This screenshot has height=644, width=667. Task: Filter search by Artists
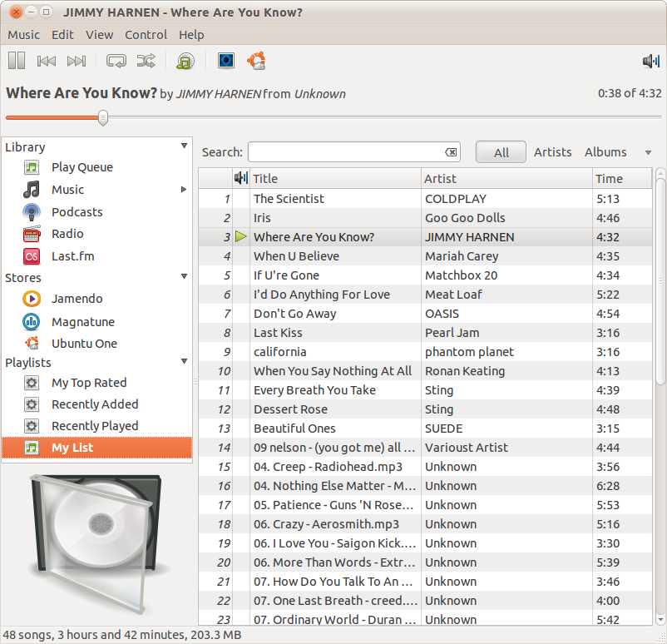click(552, 152)
